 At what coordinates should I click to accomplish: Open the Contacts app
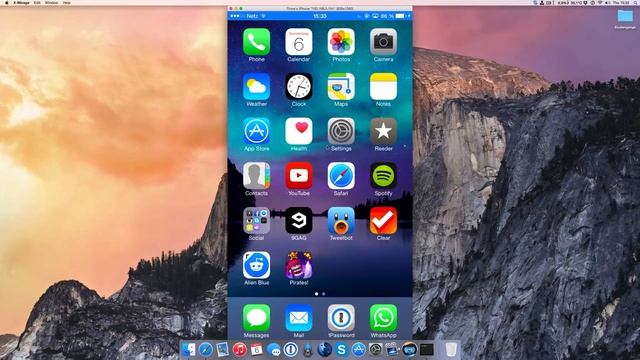pos(256,176)
